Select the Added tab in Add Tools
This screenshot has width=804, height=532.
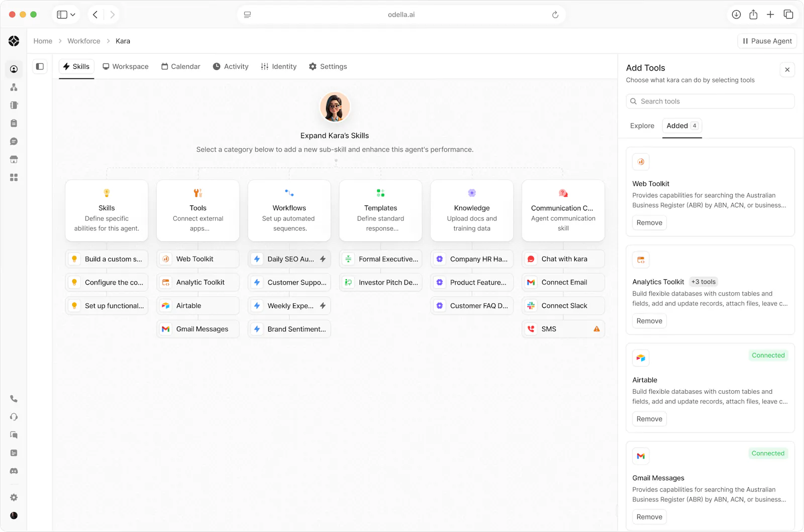682,126
